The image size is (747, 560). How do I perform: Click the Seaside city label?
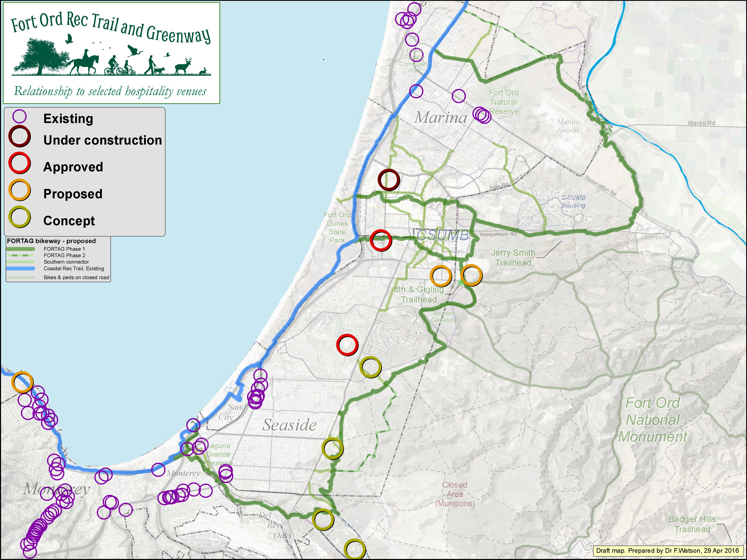click(289, 425)
